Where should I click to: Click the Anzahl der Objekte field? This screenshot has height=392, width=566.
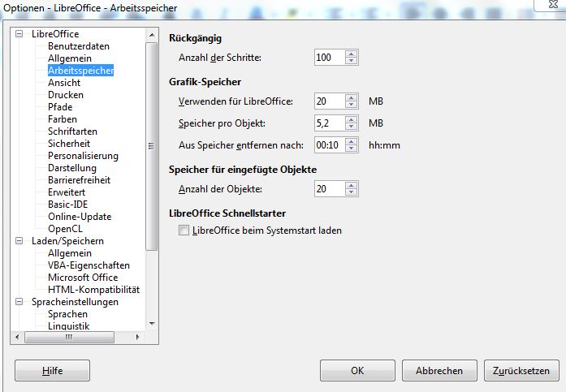click(x=330, y=189)
